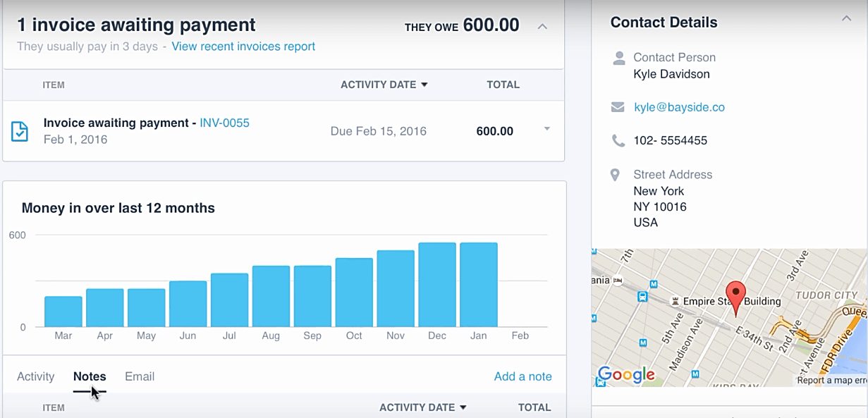Image resolution: width=868 pixels, height=418 pixels.
Task: Click the Jan bar in the chart
Action: (x=479, y=285)
